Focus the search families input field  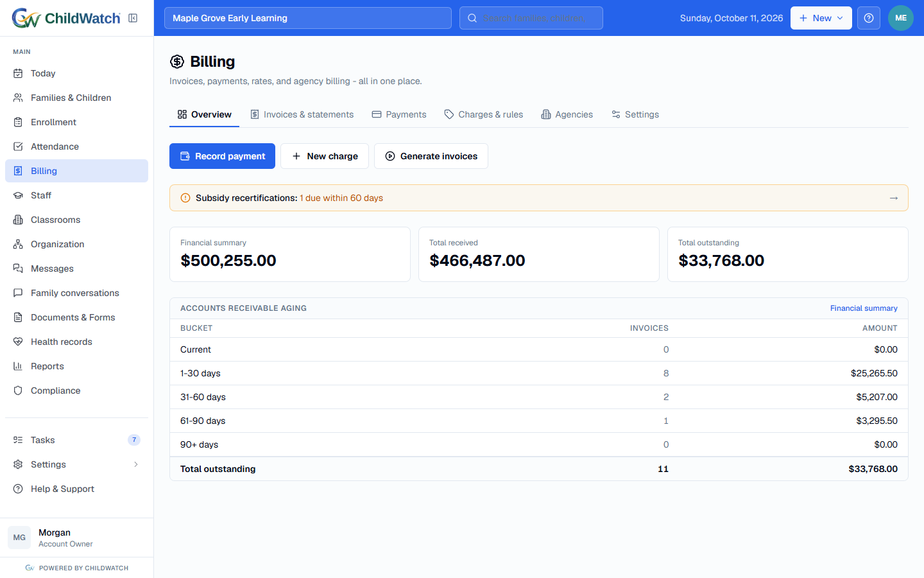pos(531,18)
